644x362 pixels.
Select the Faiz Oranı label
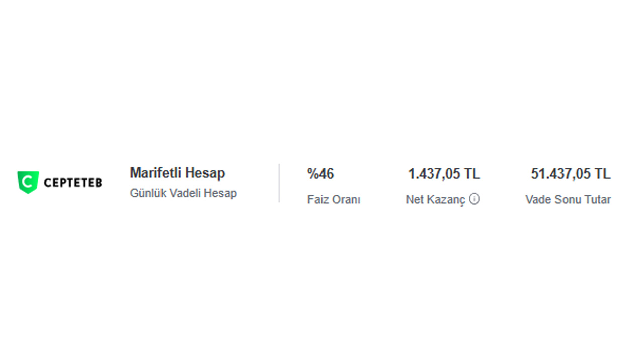[x=334, y=200]
